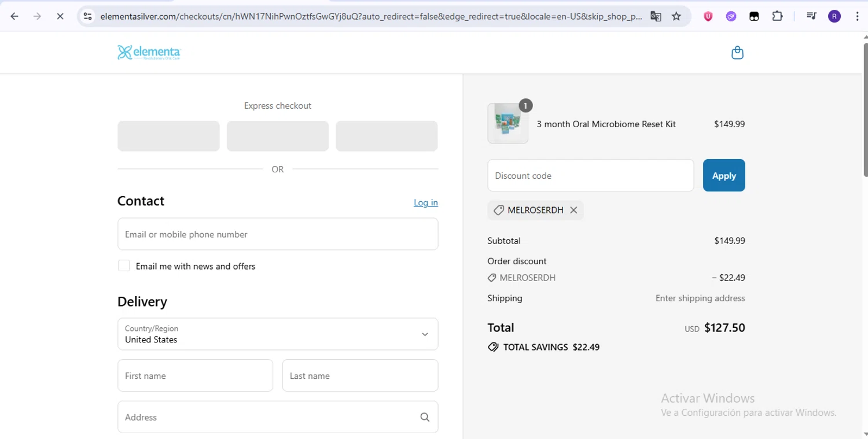
Task: Click the translate page icon
Action: [656, 16]
